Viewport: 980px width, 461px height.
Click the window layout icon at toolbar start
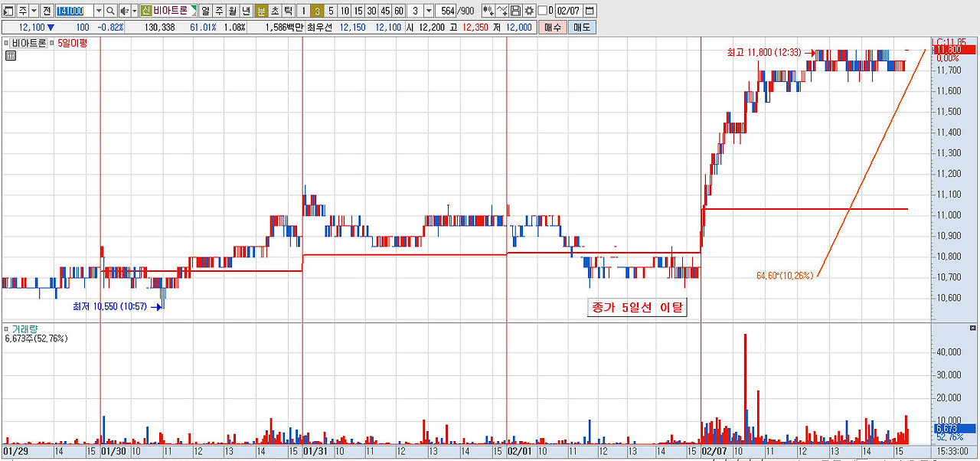9,11
